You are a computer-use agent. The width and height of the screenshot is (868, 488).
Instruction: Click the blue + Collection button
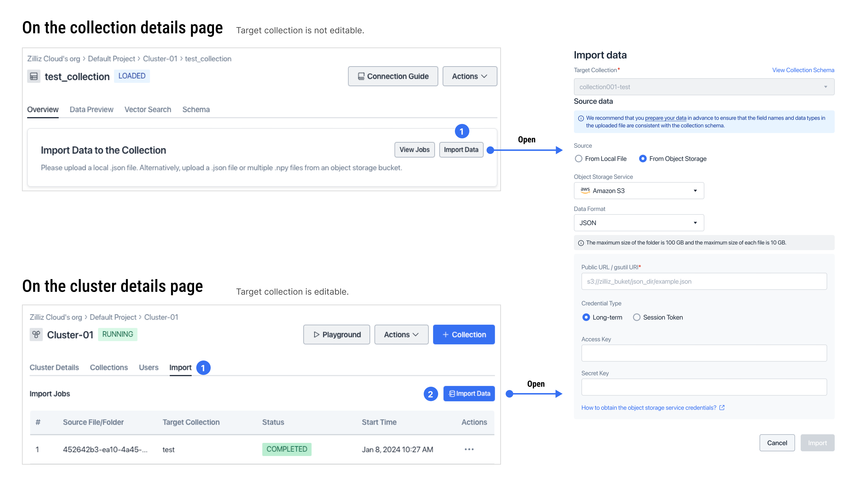[x=464, y=335]
